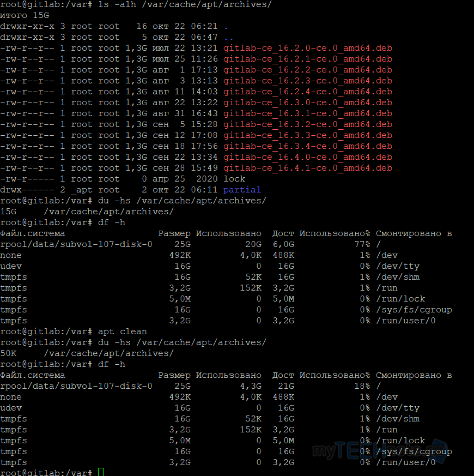Click the 'ls -alh /var/cache/apt/archives/' command
Viewport: 474px width, 476px height.
tap(185, 4)
